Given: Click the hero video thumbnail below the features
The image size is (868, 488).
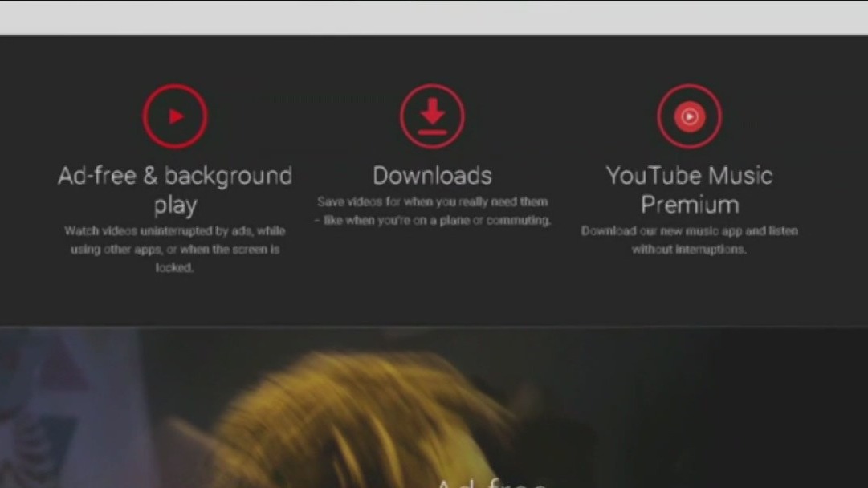Looking at the screenshot, I should click(434, 401).
